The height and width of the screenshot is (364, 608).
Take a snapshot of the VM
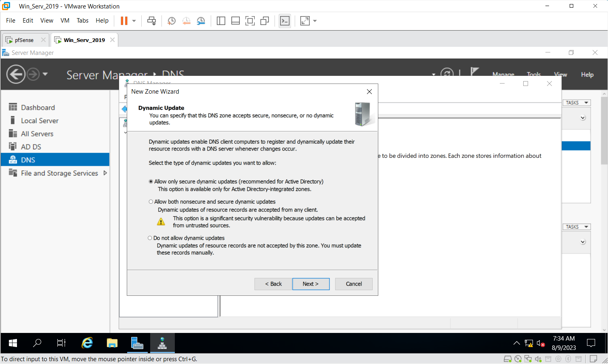pos(172,21)
